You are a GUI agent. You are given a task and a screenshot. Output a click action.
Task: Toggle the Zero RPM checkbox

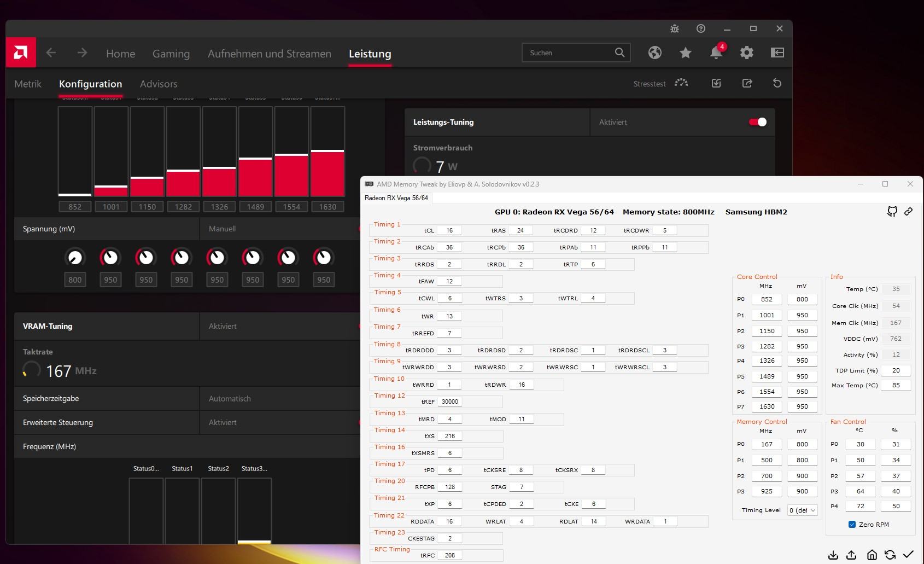tap(852, 524)
